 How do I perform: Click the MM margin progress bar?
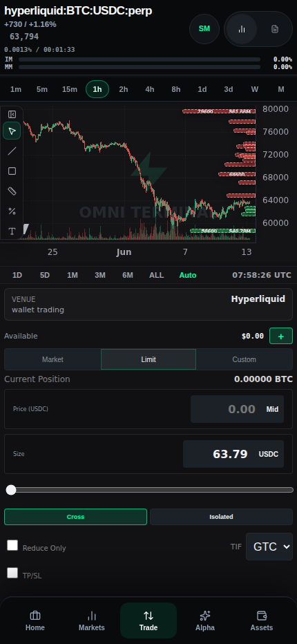(140, 67)
